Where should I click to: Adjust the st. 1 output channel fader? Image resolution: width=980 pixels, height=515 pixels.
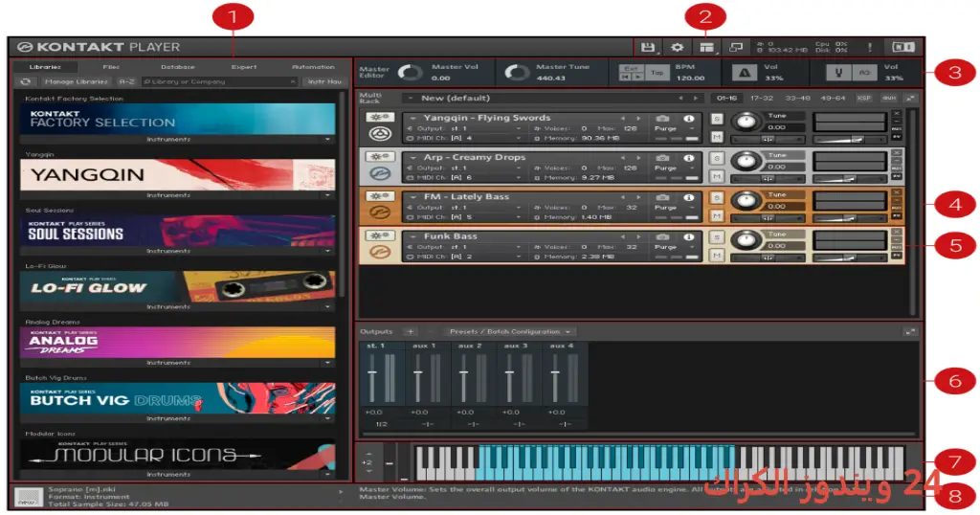coord(372,373)
